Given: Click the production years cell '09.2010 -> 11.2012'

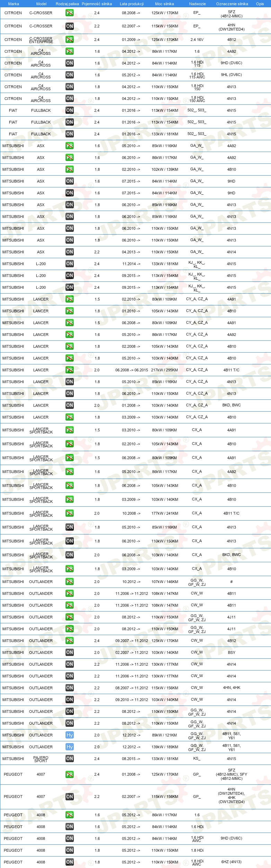Looking at the screenshot, I should point(132,700).
